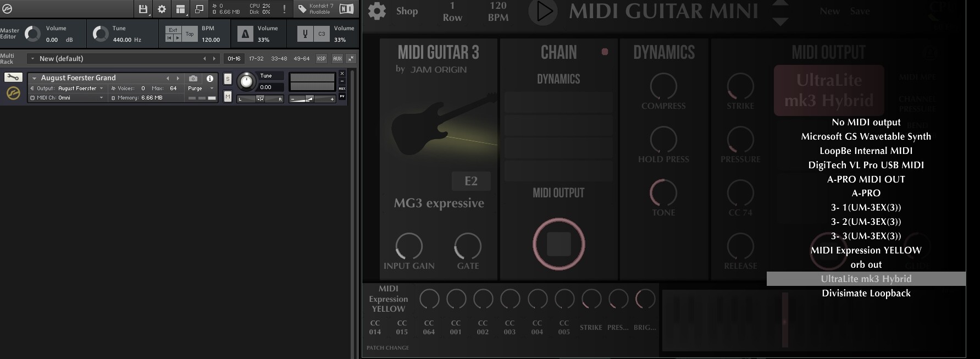Screen dimensions: 980x359
Task: Toggle instrument PV button
Action: click(x=342, y=96)
